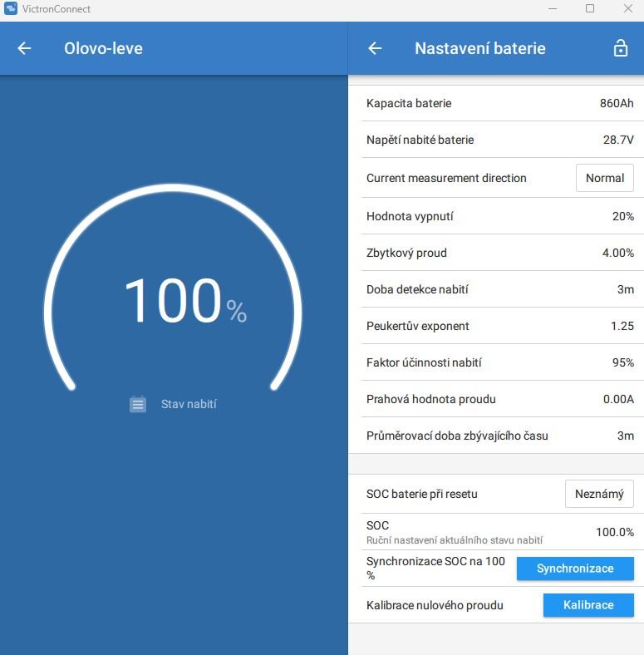This screenshot has height=655, width=644.
Task: Edit Kapacita baterie 860Ah value
Action: 496,103
